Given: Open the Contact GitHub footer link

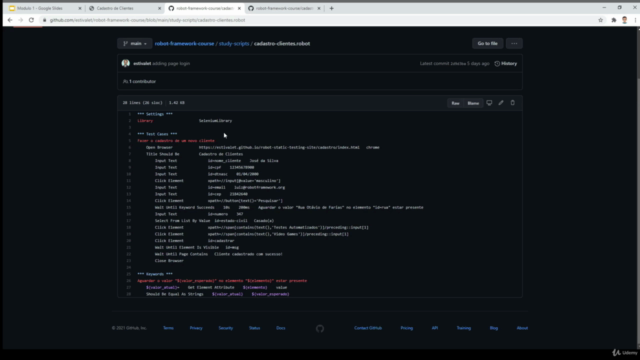Looking at the screenshot, I should [368, 328].
